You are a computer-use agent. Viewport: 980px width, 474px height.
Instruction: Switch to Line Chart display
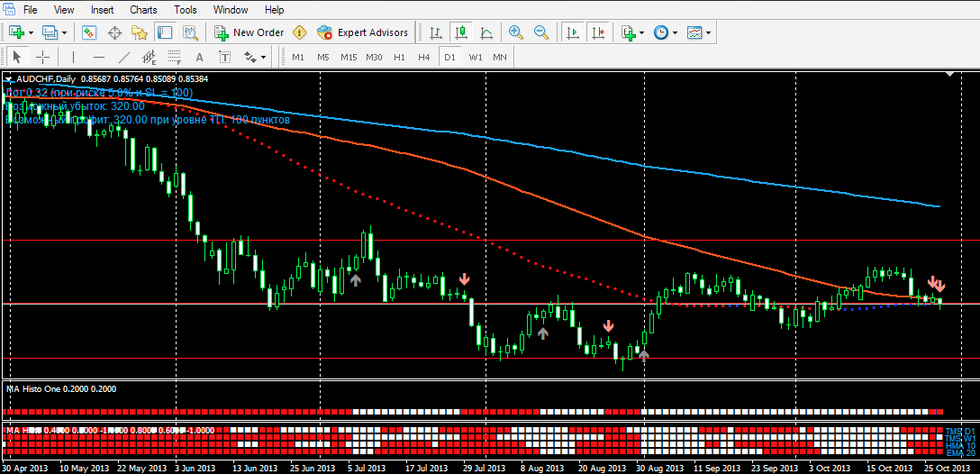tap(486, 32)
